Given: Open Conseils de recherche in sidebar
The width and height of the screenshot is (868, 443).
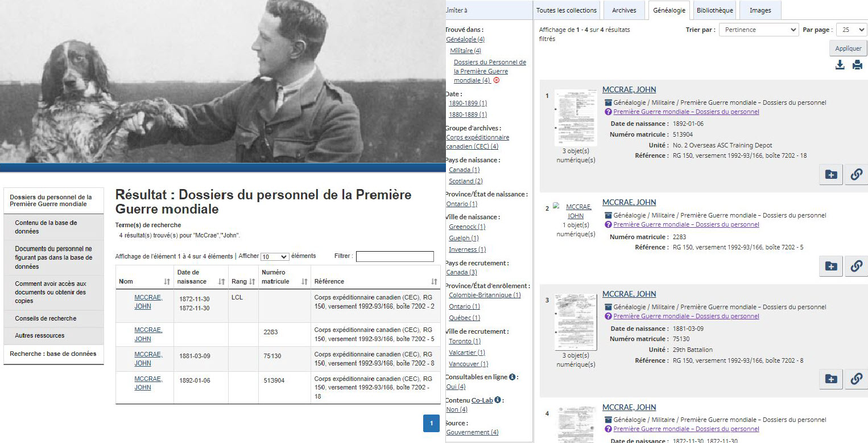Looking at the screenshot, I should pyautogui.click(x=46, y=318).
